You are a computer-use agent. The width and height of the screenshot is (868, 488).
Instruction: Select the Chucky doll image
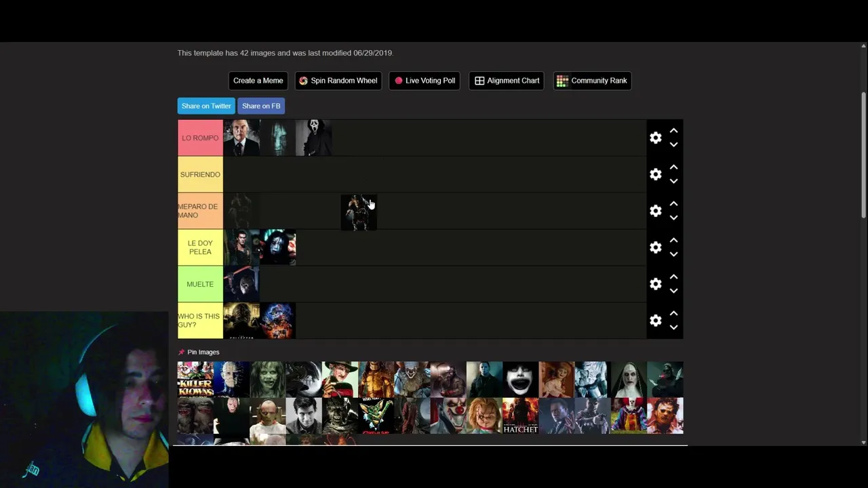coord(484,415)
